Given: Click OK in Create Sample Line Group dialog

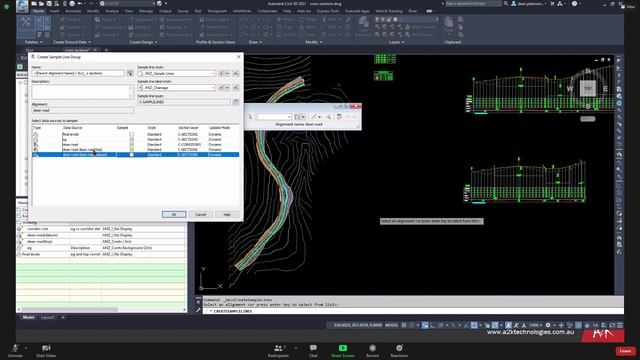Looking at the screenshot, I should point(174,214).
